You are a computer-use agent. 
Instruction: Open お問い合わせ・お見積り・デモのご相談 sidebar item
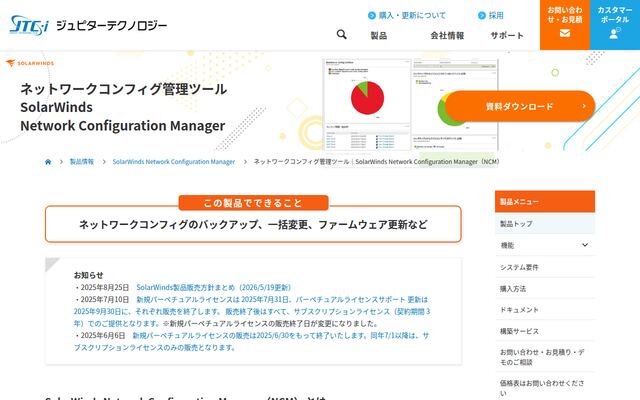(x=545, y=357)
